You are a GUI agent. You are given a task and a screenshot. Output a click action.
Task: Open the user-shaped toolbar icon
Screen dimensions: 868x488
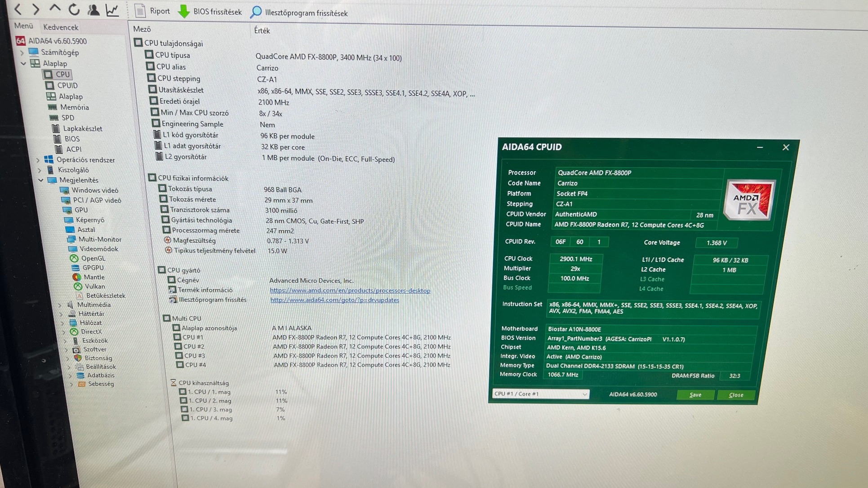[x=93, y=9]
